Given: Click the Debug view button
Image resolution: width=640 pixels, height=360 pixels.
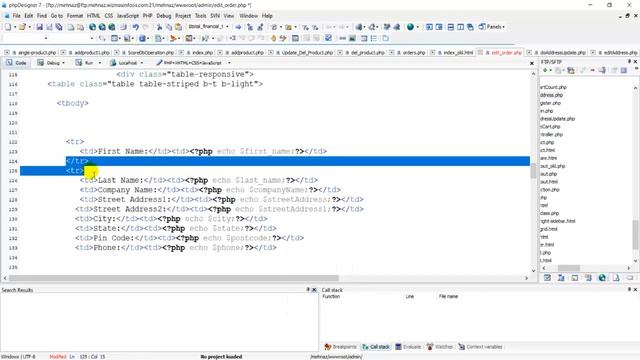Looking at the screenshot, I should coord(51,63).
